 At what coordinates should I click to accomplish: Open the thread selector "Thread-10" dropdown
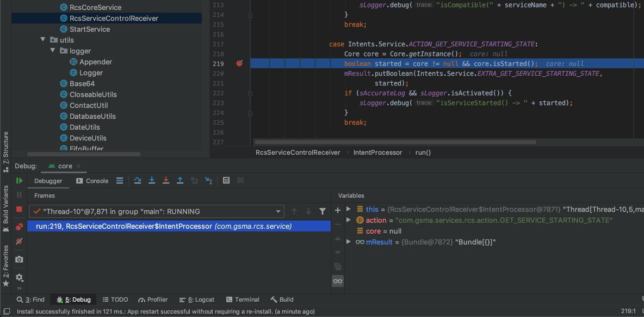point(157,211)
